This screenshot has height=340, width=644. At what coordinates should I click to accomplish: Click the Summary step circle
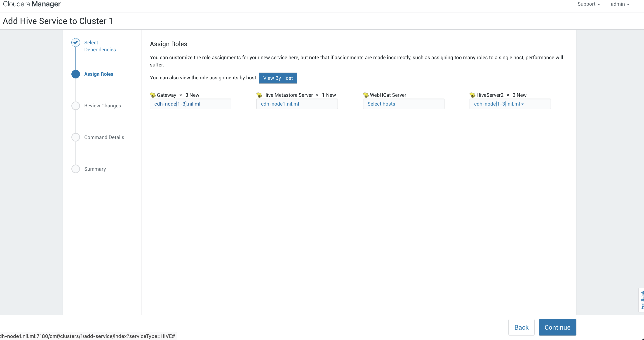(76, 169)
